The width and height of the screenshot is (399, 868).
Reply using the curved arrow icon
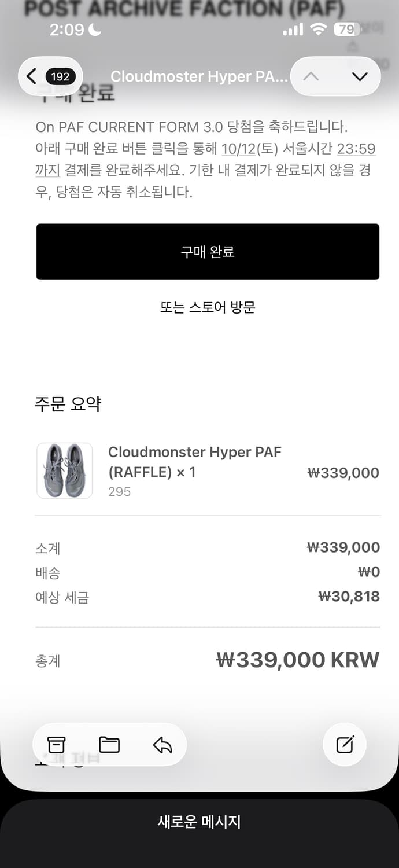click(x=162, y=745)
